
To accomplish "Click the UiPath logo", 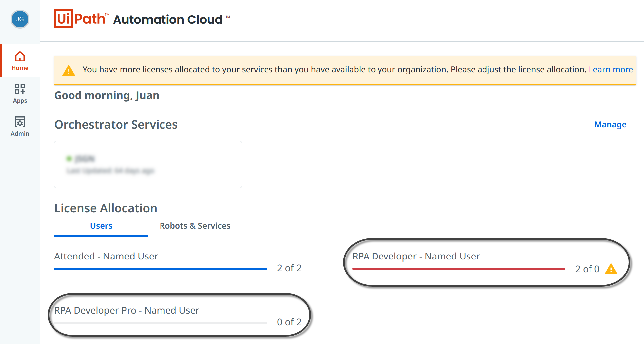I will pos(82,18).
